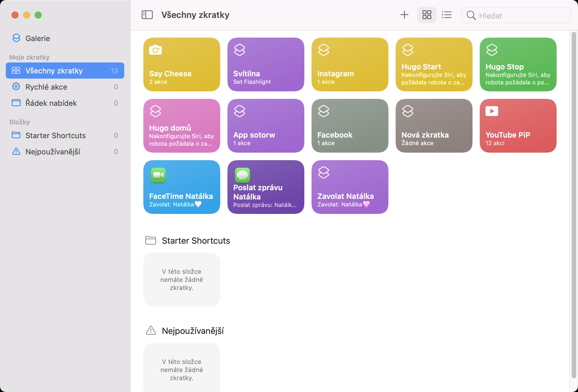This screenshot has height=392, width=578.
Task: Select Nejpoužívanější folder in sidebar
Action: (53, 152)
